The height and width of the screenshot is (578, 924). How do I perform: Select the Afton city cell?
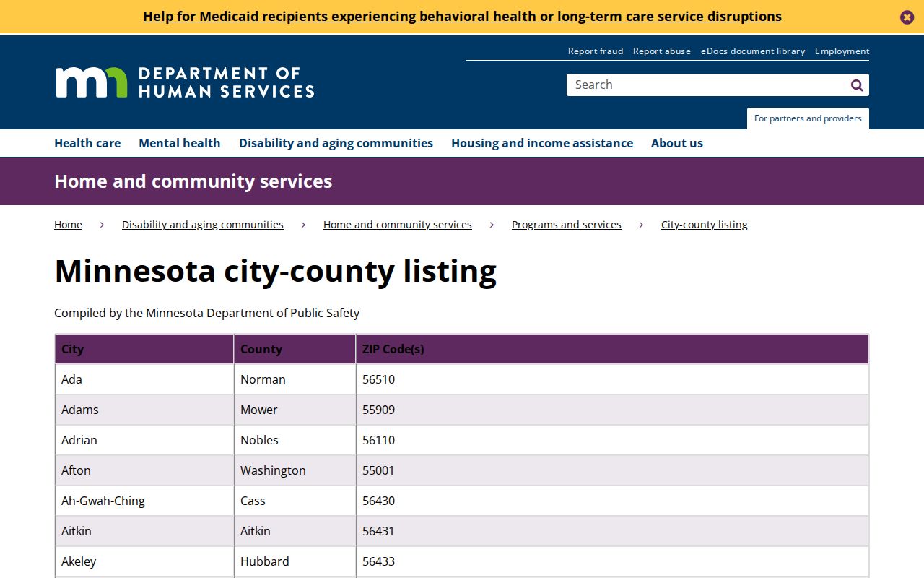[x=144, y=470]
